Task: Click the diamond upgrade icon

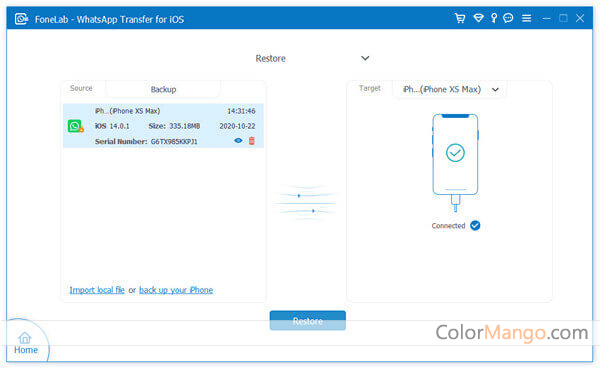Action: pyautogui.click(x=478, y=18)
